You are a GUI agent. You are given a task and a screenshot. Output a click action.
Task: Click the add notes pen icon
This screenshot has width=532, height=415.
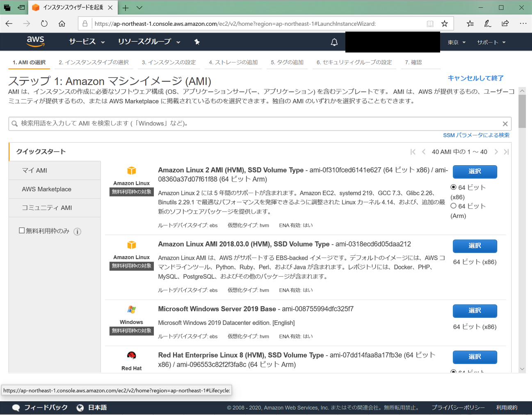click(488, 24)
